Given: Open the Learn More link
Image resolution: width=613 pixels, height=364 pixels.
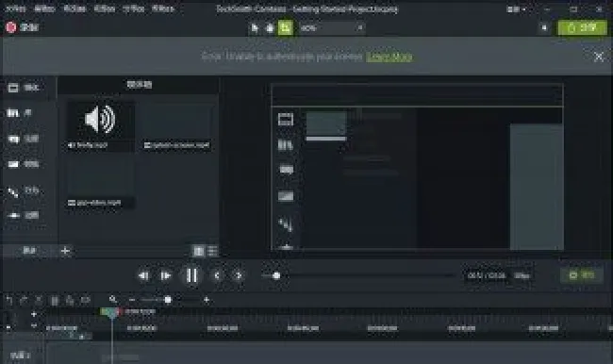Looking at the screenshot, I should tap(389, 58).
